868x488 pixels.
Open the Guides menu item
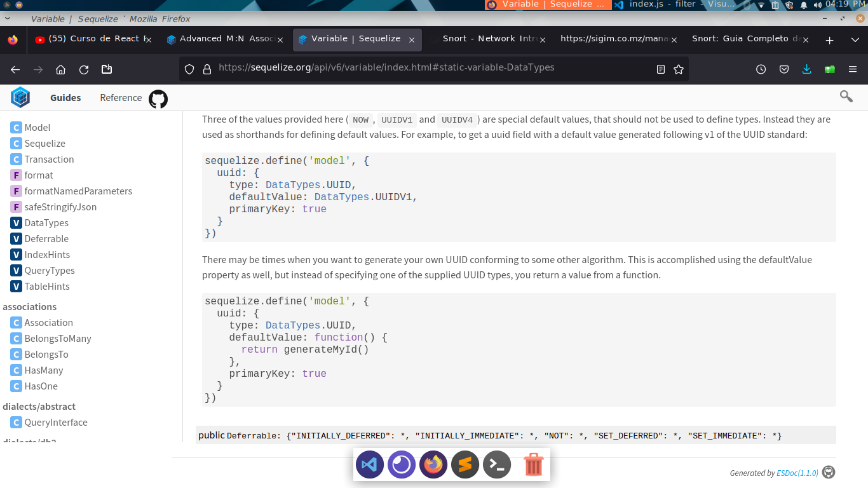click(x=65, y=98)
